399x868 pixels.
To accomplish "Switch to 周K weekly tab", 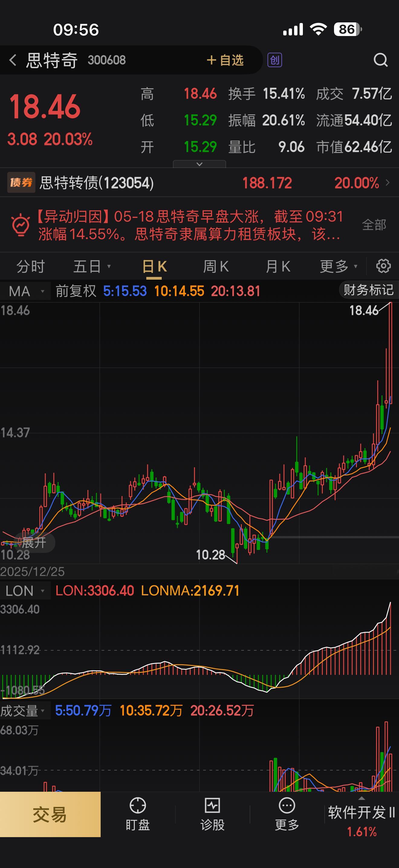I will (216, 267).
